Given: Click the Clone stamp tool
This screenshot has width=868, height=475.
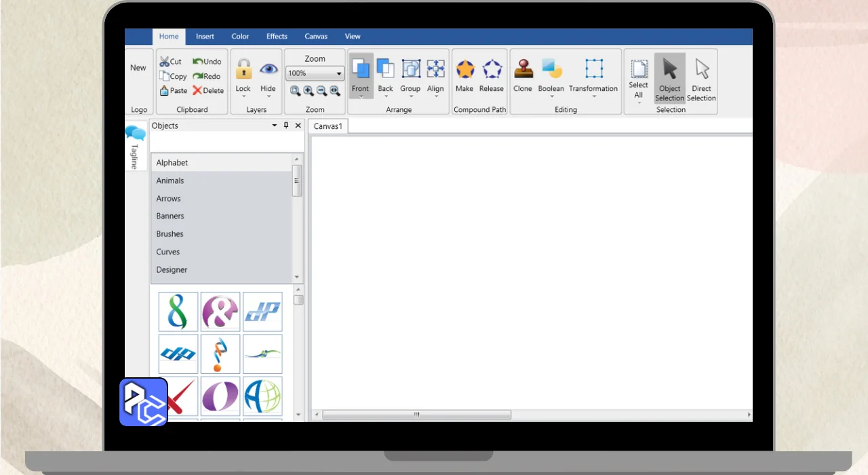Looking at the screenshot, I should pos(523,70).
